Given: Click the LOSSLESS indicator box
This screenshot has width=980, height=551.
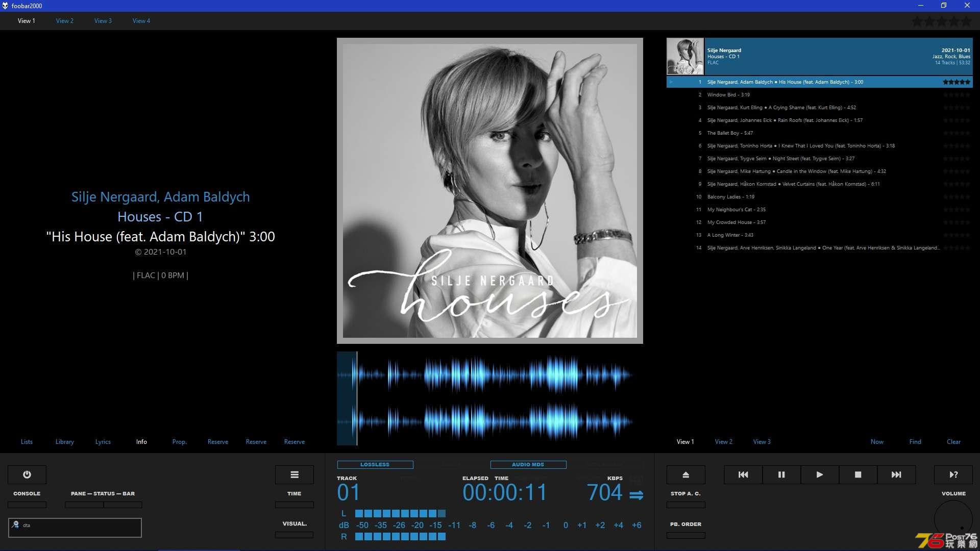Looking at the screenshot, I should [x=375, y=465].
